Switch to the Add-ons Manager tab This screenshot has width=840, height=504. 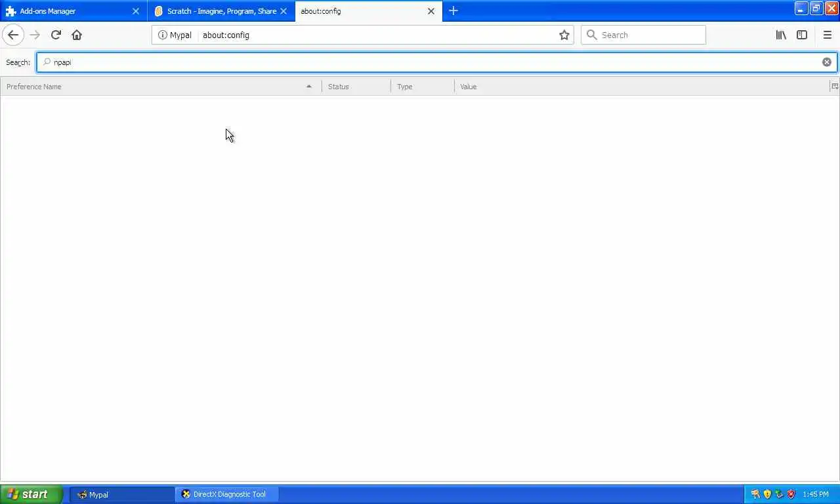[x=73, y=11]
